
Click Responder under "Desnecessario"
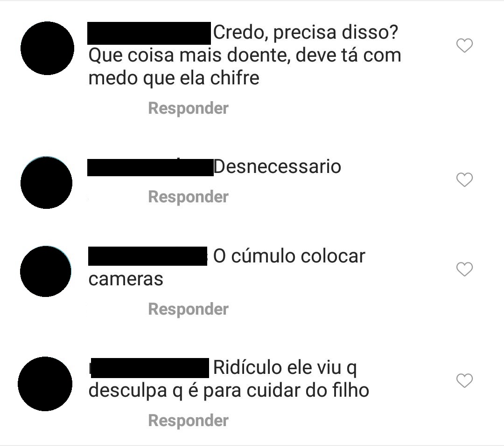click(189, 197)
